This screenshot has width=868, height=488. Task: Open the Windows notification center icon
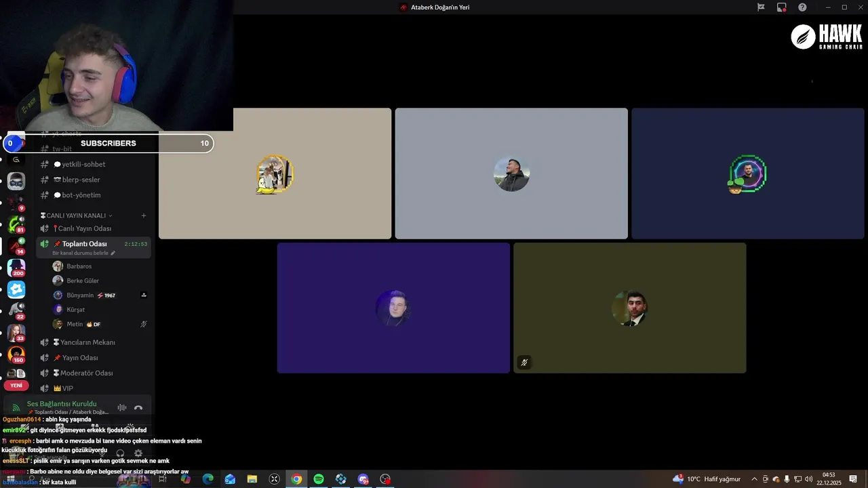point(853,479)
